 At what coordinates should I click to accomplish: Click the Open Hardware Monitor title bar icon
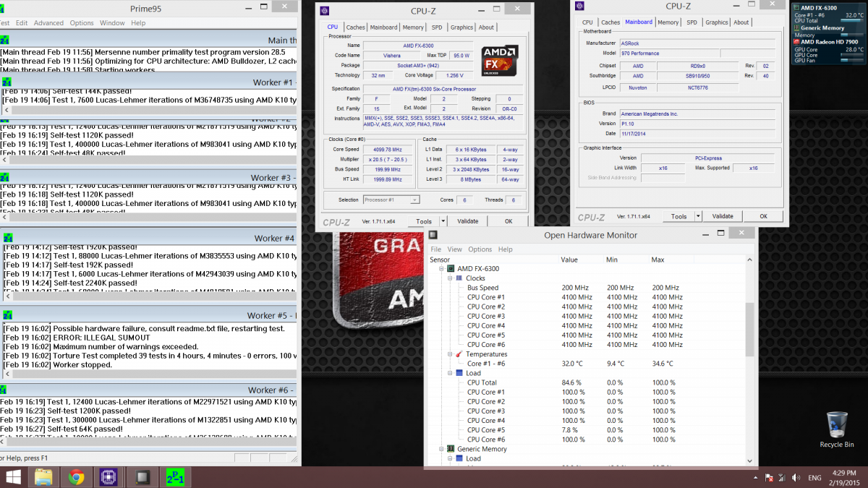point(433,235)
